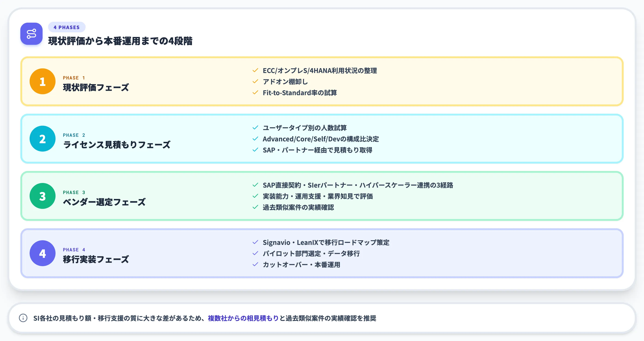Click the info icon in the bottom note
Viewport: 644px width, 341px height.
[x=23, y=318]
